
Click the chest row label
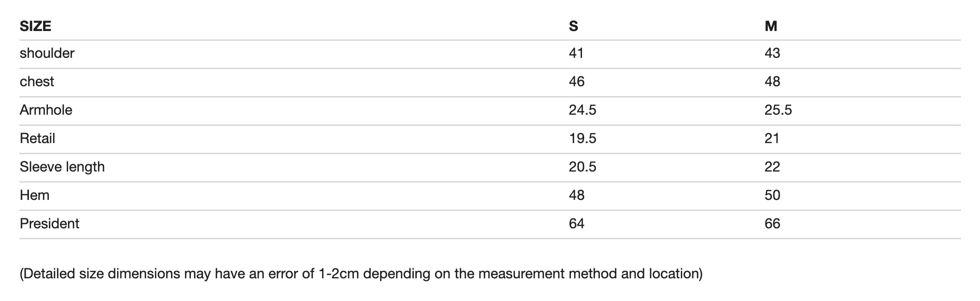(x=37, y=82)
